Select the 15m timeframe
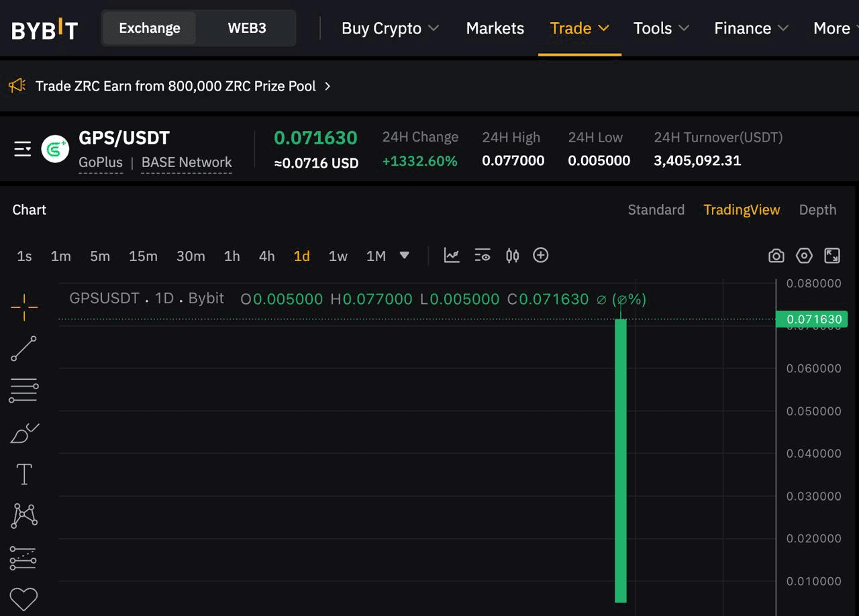Screen dimensions: 859x616 coord(143,256)
